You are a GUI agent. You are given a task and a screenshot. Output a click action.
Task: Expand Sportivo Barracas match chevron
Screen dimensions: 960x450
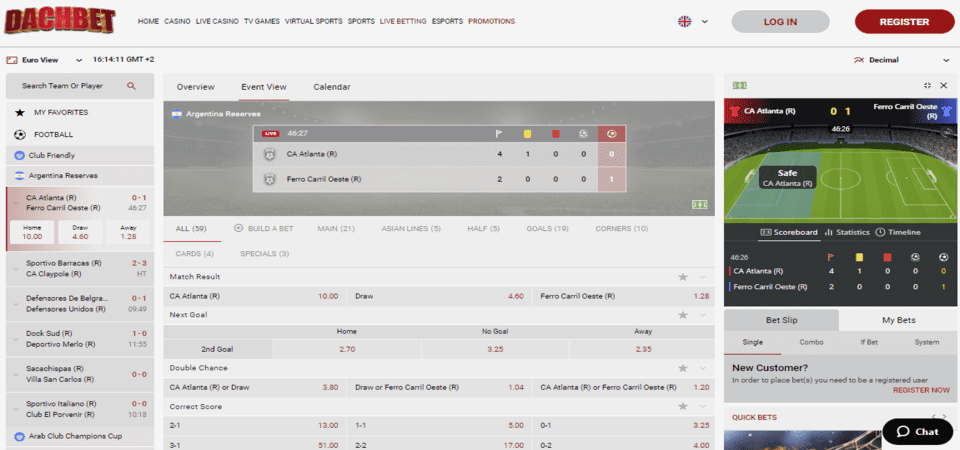(16, 268)
